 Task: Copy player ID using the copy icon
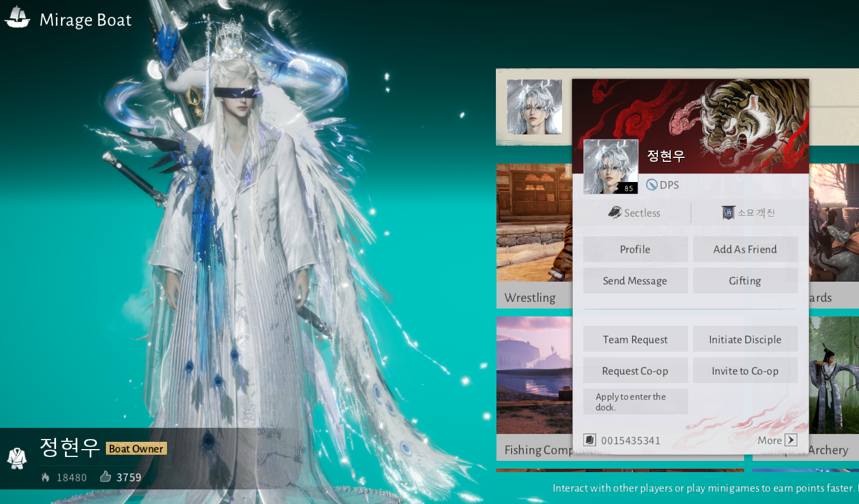point(589,440)
